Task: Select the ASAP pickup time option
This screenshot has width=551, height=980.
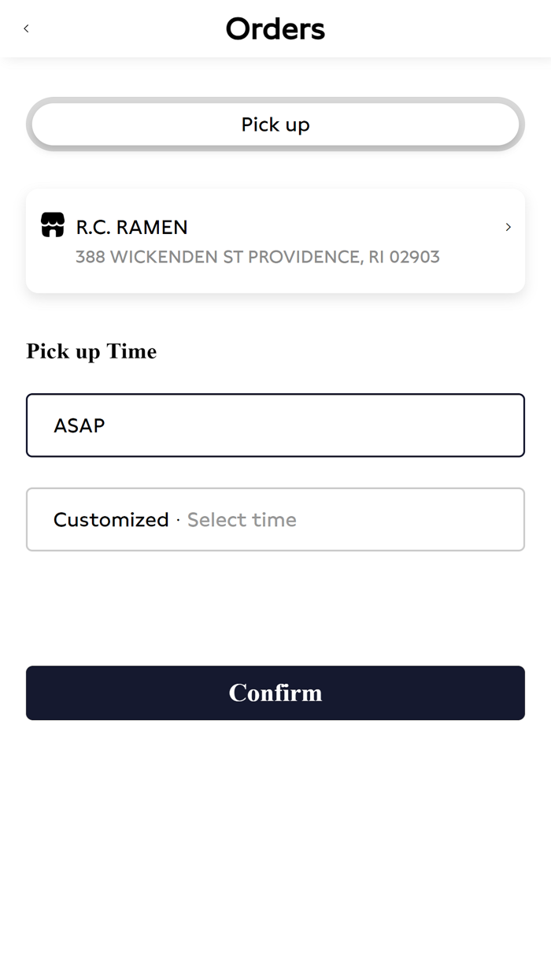Action: click(x=275, y=425)
